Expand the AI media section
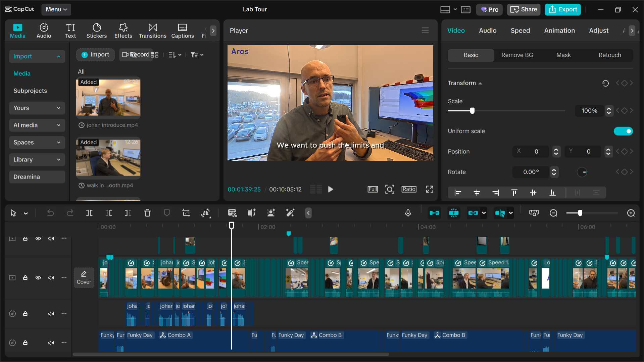 tap(37, 125)
